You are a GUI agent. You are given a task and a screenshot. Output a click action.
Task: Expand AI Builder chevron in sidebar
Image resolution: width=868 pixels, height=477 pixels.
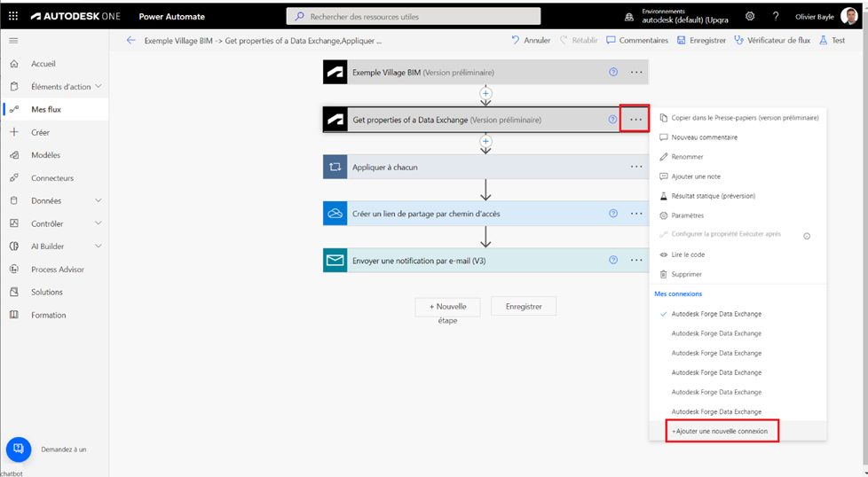pyautogui.click(x=99, y=246)
